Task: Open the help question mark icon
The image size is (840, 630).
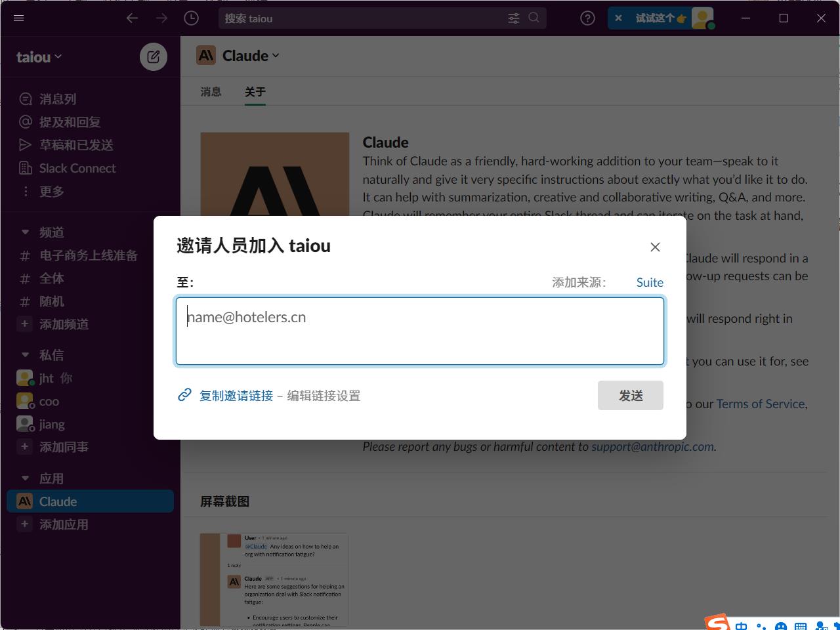Action: click(587, 18)
